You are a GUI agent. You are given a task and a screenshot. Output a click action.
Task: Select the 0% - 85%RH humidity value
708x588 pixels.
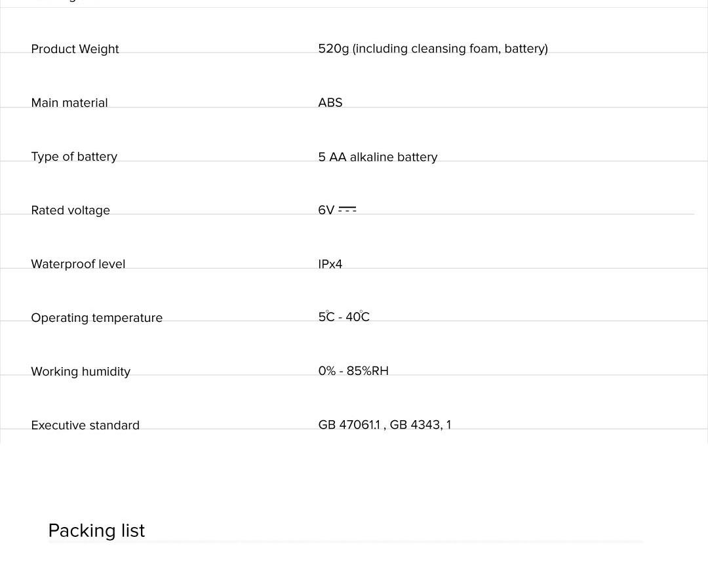coord(353,371)
